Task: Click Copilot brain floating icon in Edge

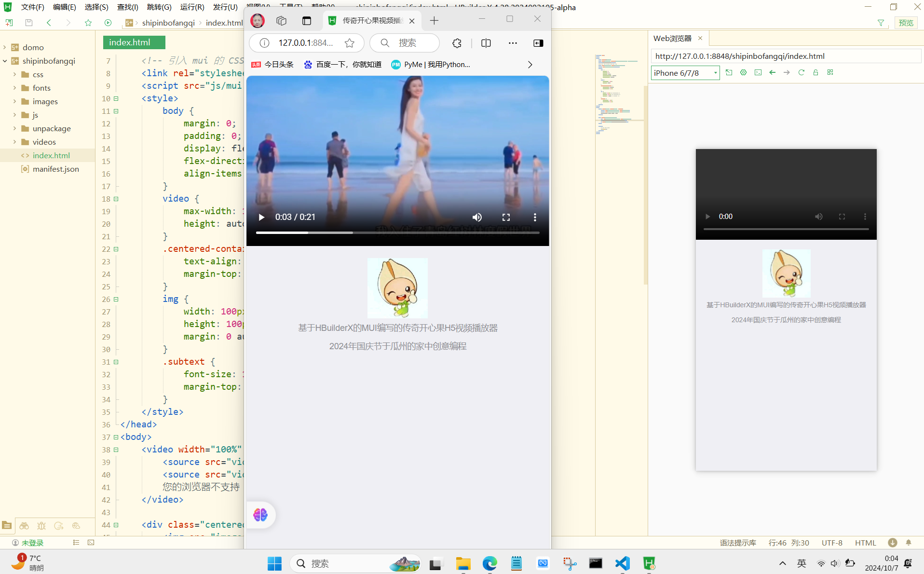Action: (260, 515)
